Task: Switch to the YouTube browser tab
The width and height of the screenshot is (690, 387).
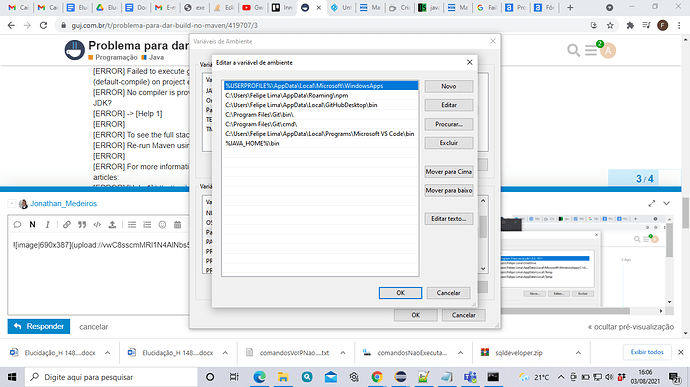Action: pyautogui.click(x=252, y=7)
